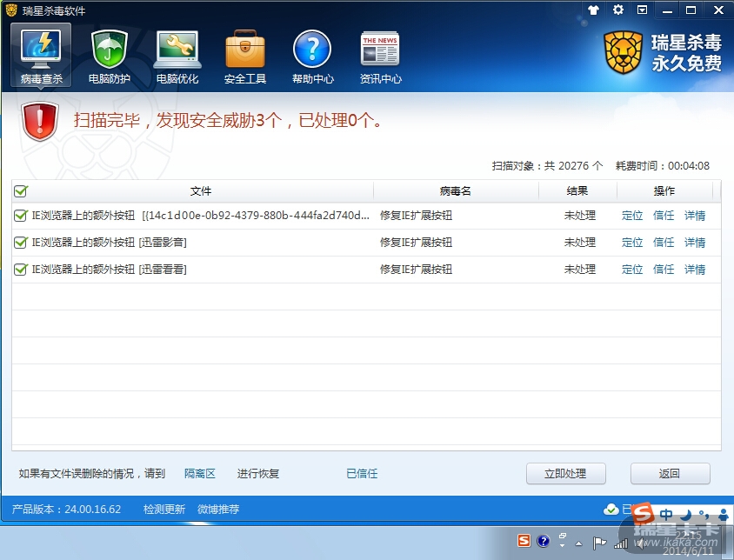Open the 资讯中心 newspaper icon
The height and width of the screenshot is (560, 734).
pyautogui.click(x=380, y=55)
